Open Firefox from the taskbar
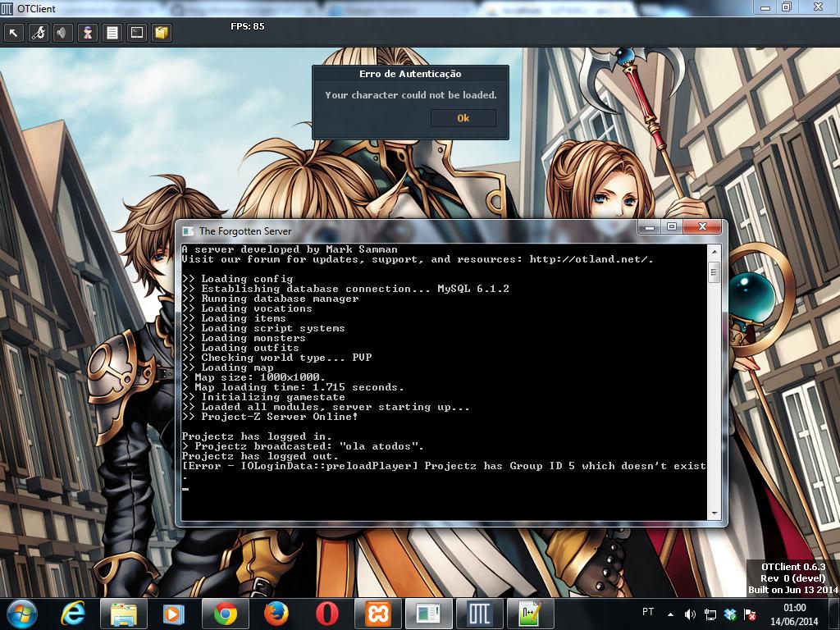 click(x=276, y=614)
